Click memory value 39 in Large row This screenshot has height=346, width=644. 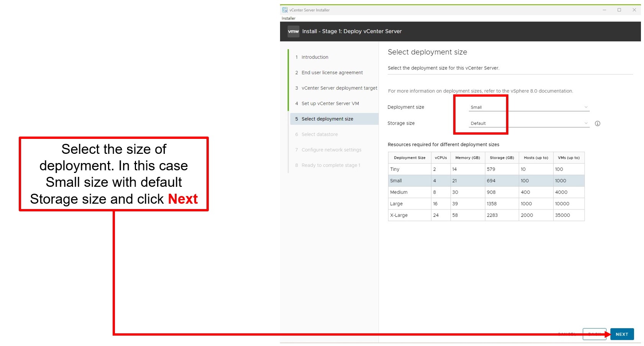point(468,204)
